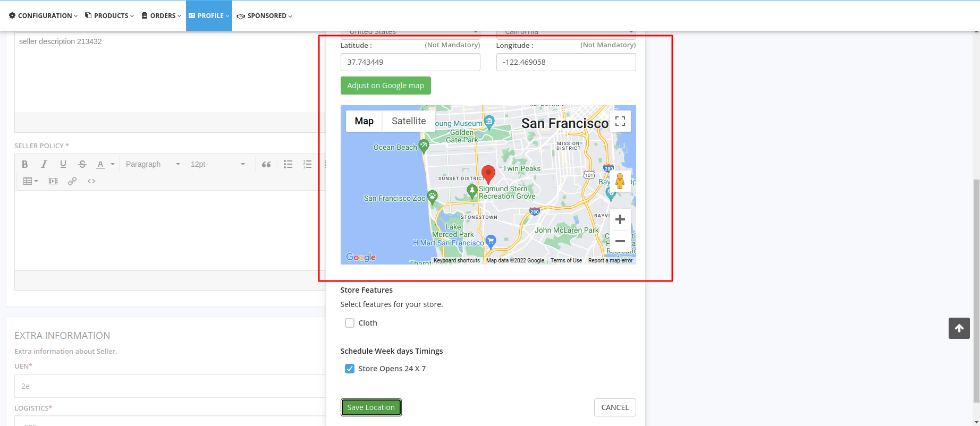Click the Seller Policy text area
The height and width of the screenshot is (426, 980).
coord(170,231)
